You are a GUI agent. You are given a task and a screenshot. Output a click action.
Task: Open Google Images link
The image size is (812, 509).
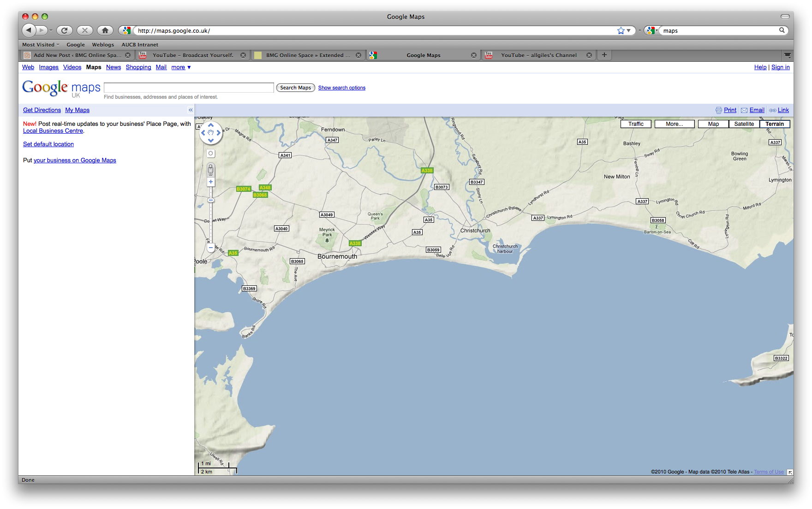48,67
